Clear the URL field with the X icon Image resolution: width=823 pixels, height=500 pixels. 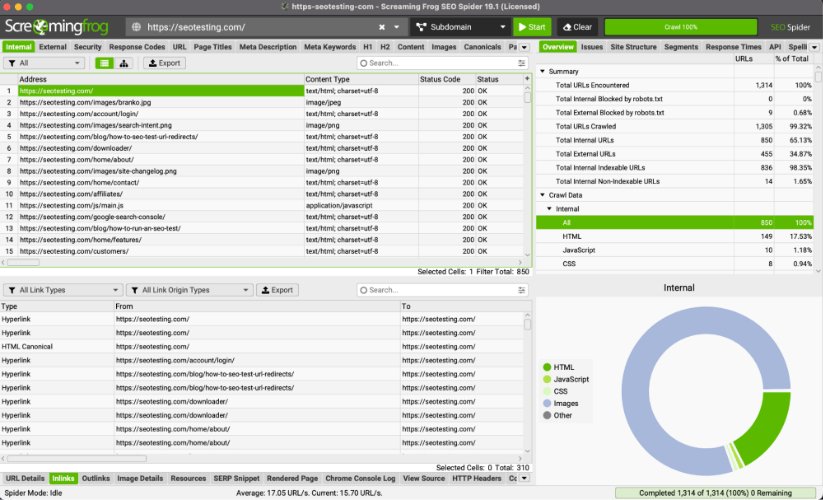(x=382, y=27)
